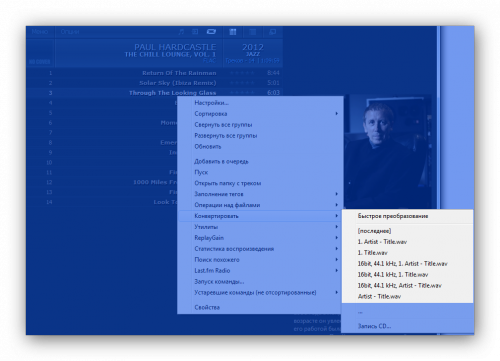Image resolution: width=500 pixels, height=361 pixels.
Task: Expand the arrow next to Устаревшие команды
Action: 337,293
